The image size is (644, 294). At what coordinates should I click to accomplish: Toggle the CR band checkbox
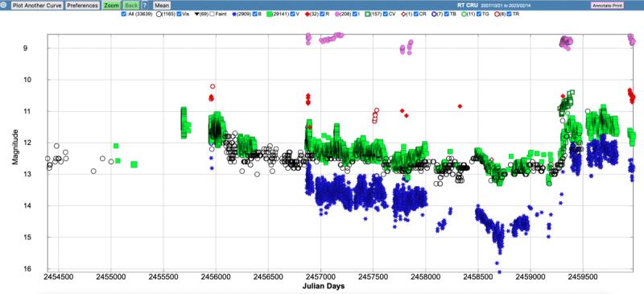pos(416,14)
